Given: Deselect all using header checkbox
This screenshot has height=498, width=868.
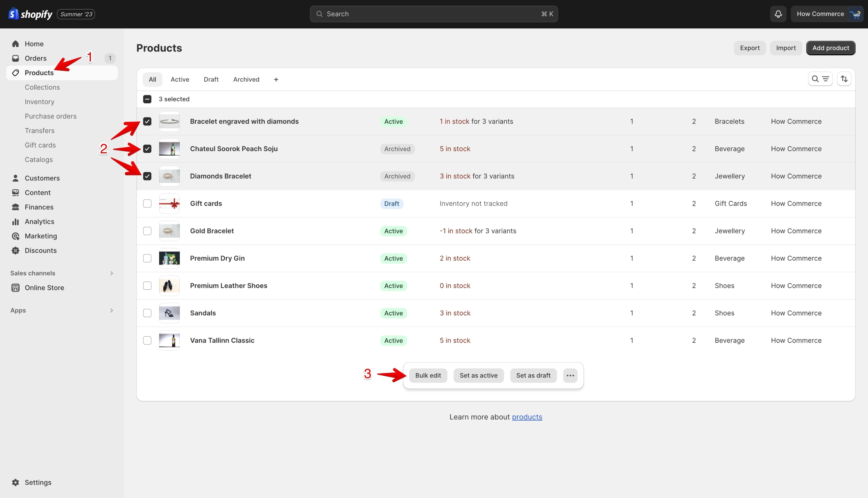Looking at the screenshot, I should coord(147,99).
